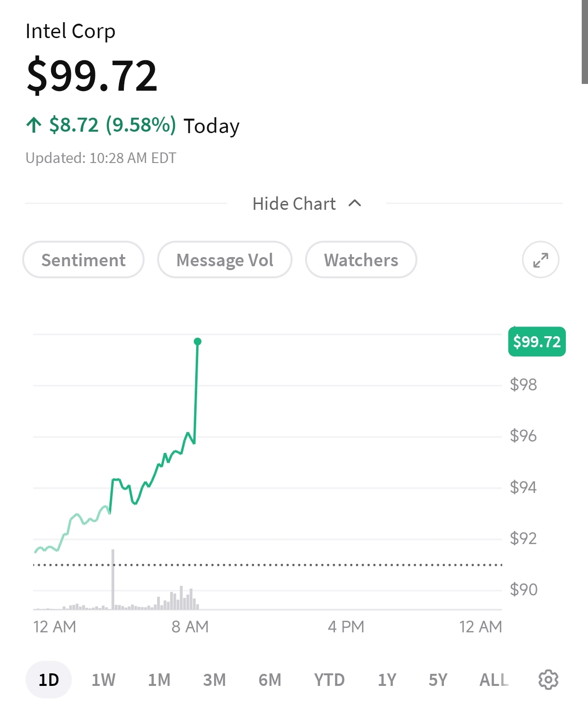Toggle Sentiment overlay on chart
The width and height of the screenshot is (588, 724).
83,260
